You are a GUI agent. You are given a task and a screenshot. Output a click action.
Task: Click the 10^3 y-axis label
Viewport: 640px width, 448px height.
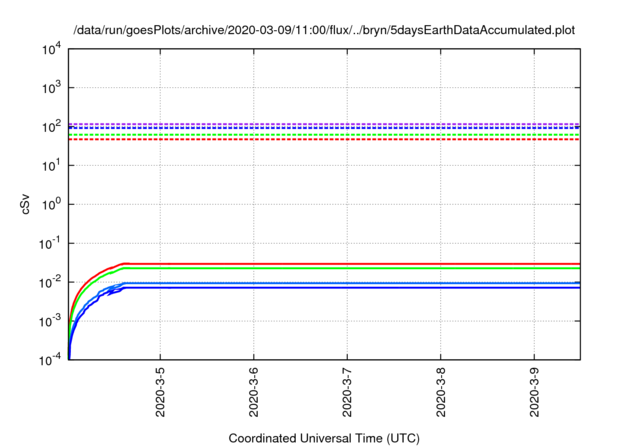51,87
